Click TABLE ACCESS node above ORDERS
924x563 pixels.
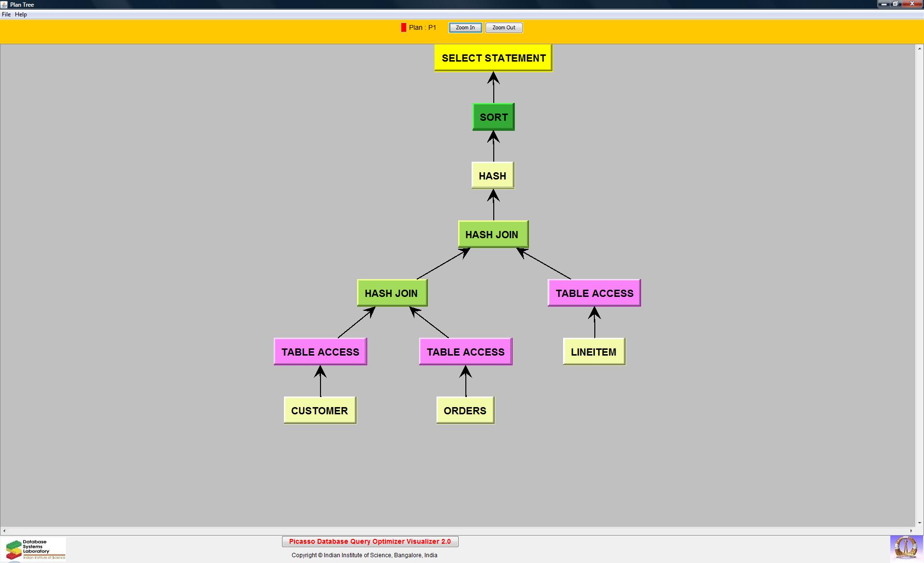(x=465, y=352)
